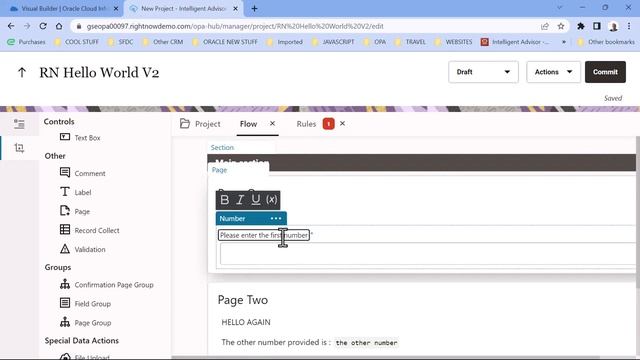Viewport: 640px width, 360px height.
Task: Pick the Field Group icon
Action: (64, 303)
